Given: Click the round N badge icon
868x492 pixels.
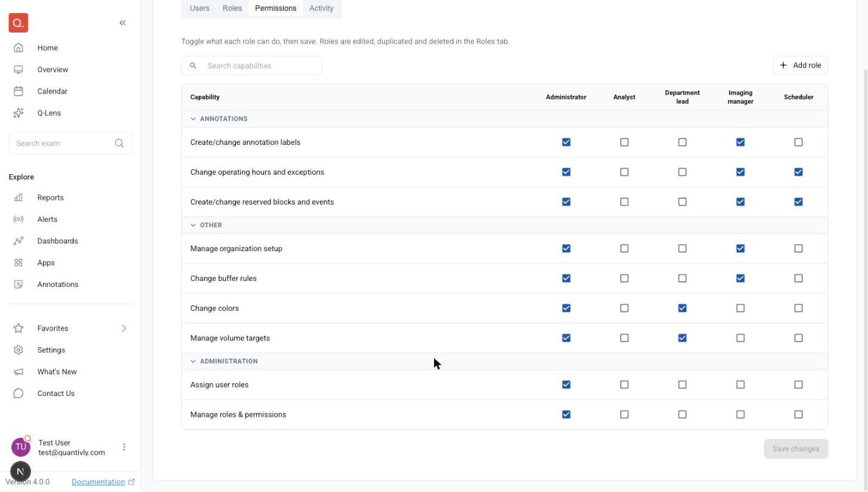Looking at the screenshot, I should 20,472.
